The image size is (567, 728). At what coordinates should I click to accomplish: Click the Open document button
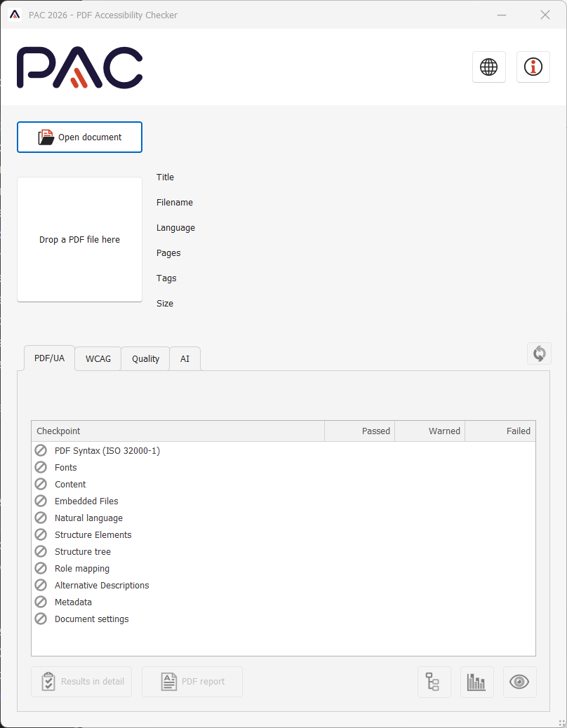coord(79,137)
